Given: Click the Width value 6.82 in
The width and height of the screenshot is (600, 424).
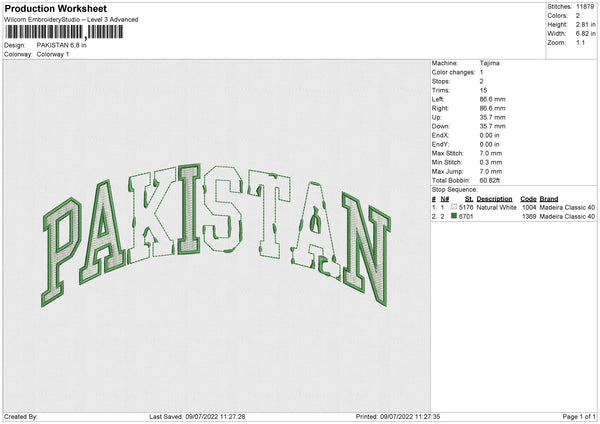Looking at the screenshot, I should pyautogui.click(x=585, y=34).
